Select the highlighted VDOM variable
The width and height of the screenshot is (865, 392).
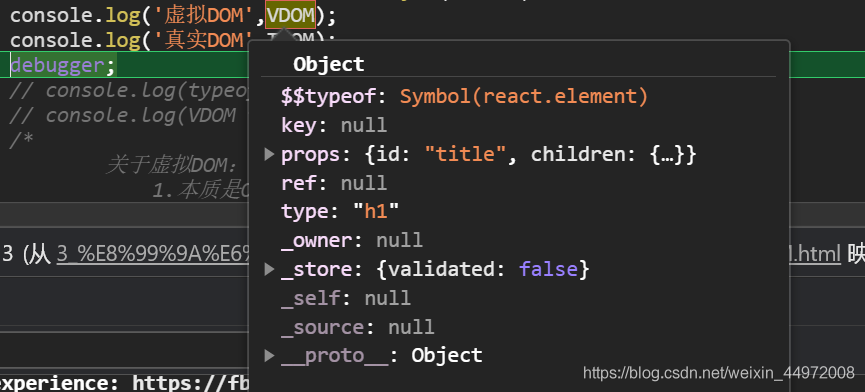click(x=291, y=16)
